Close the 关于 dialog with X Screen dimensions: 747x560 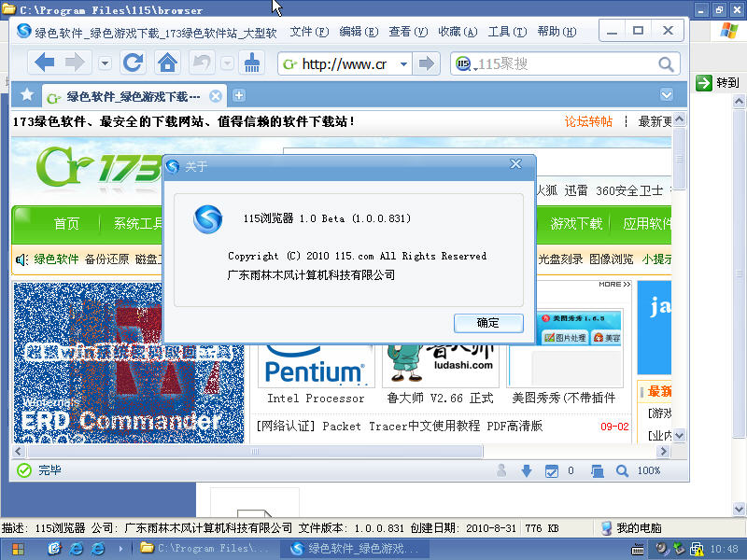click(x=515, y=164)
